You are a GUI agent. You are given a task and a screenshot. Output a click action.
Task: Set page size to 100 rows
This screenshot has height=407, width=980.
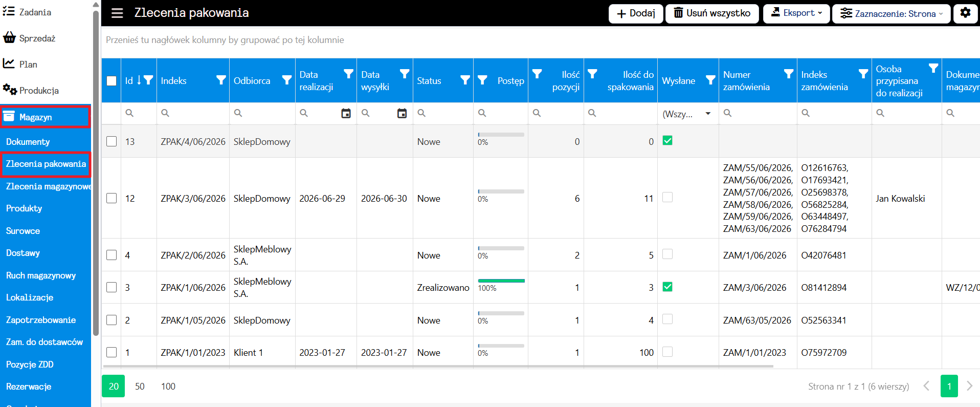coord(168,387)
